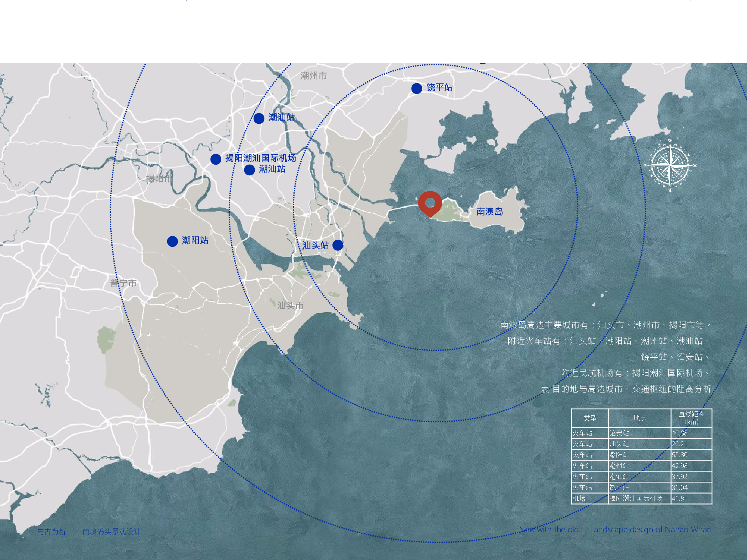Select the 地点 table header cell
This screenshot has width=747, height=560.
tap(639, 418)
